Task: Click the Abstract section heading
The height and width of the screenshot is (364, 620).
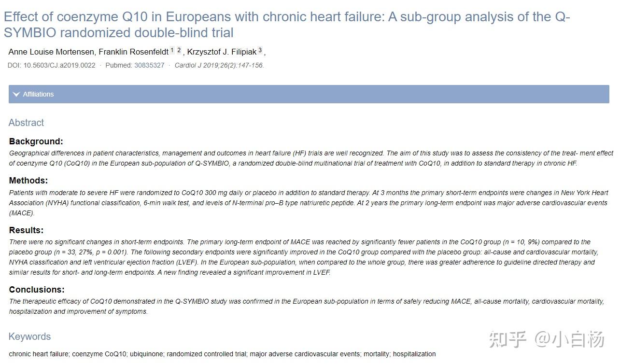Action: 26,123
